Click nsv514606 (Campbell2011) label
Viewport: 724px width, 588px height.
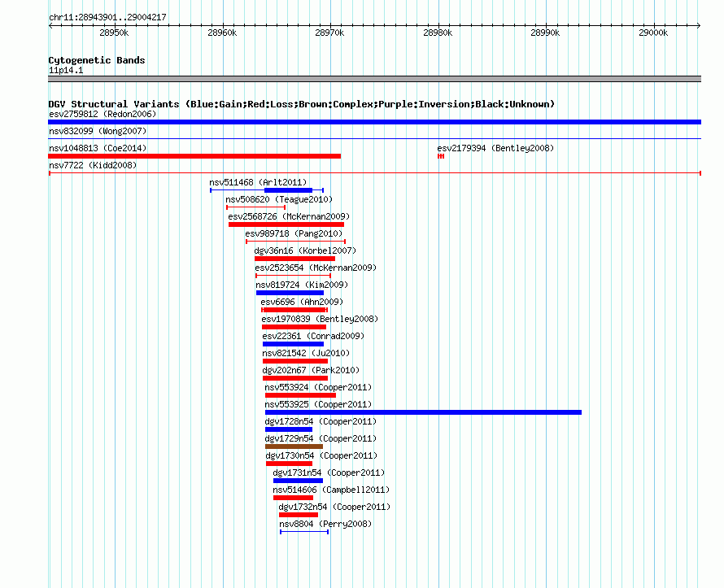[x=331, y=490]
